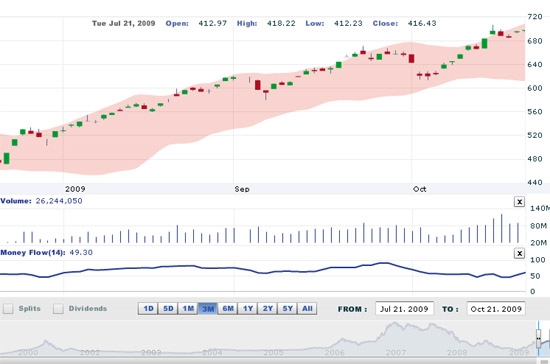Click the Volume value 26,244,050
The width and height of the screenshot is (550, 364).
pyautogui.click(x=59, y=201)
